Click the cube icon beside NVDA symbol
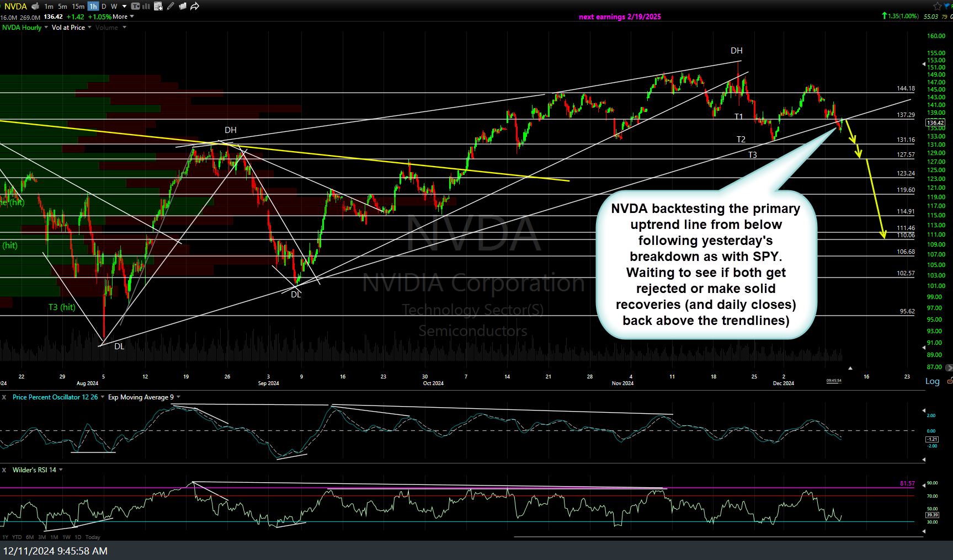Viewport: 953px width, 560px height. [x=35, y=6]
